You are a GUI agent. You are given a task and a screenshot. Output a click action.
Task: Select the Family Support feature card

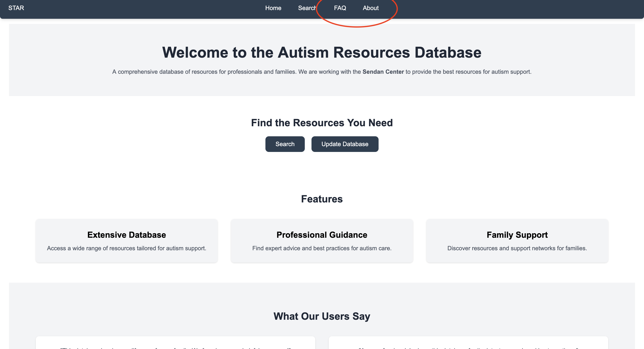517,241
